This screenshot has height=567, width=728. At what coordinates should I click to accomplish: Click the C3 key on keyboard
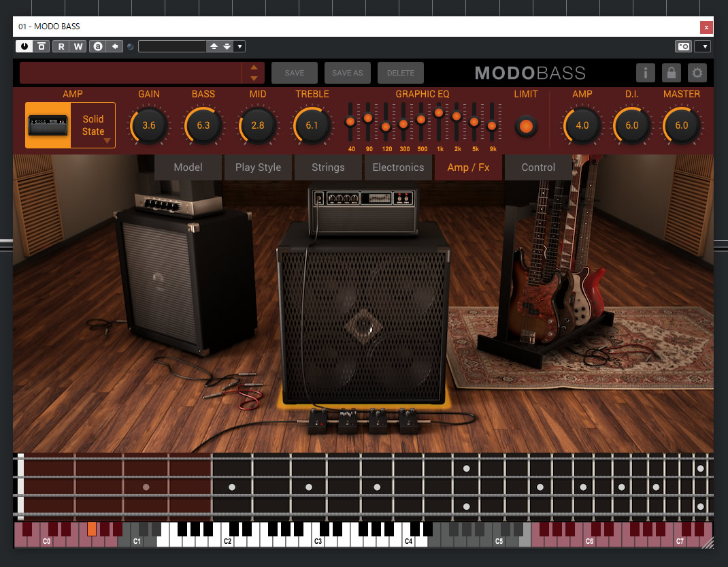(318, 541)
